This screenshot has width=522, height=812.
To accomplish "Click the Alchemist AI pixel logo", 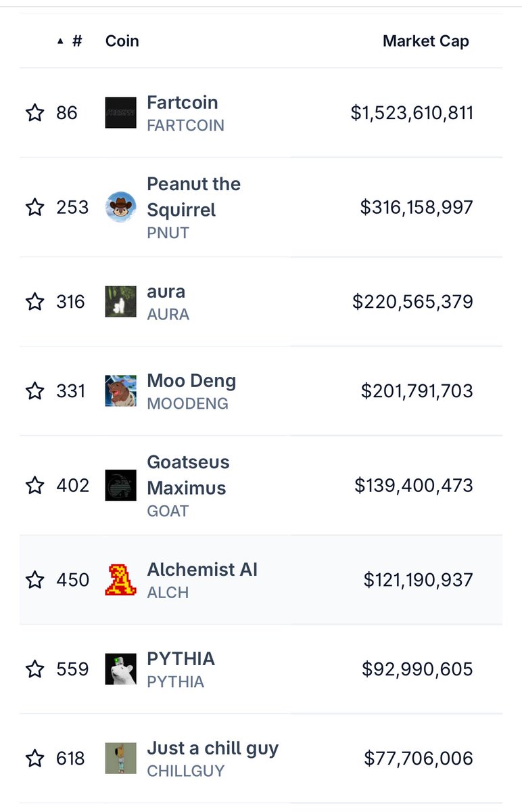I will 121,580.
